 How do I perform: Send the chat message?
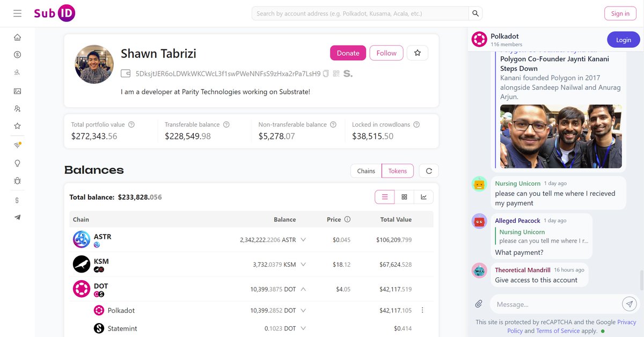tap(630, 304)
